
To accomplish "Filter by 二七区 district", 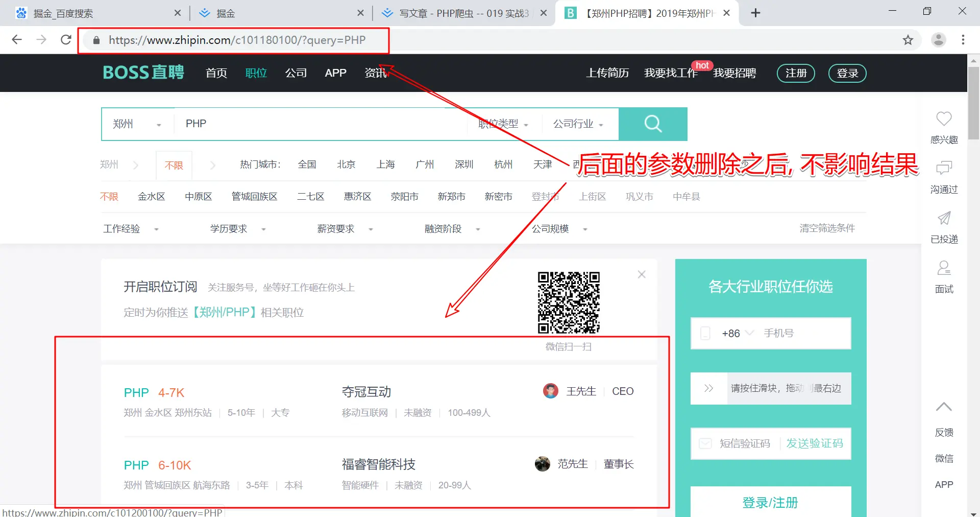I will pos(311,197).
